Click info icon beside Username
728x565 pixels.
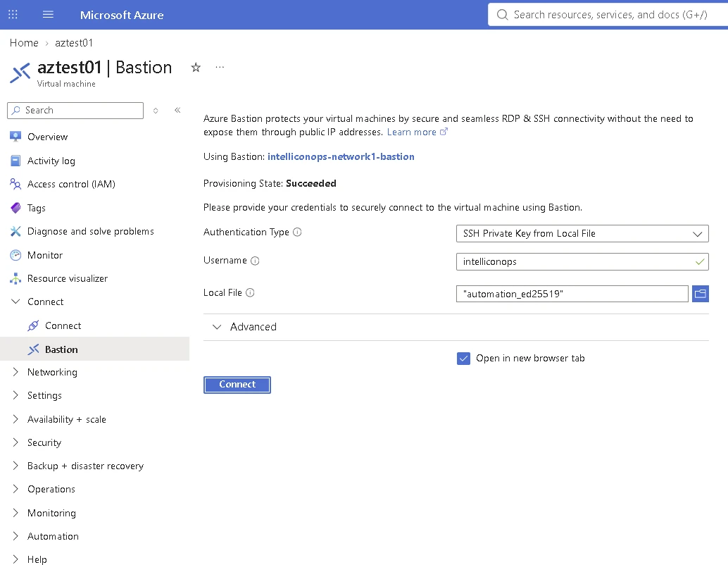click(x=255, y=261)
